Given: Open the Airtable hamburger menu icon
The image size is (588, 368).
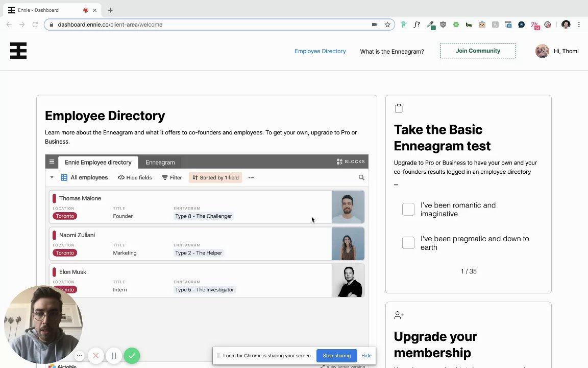Looking at the screenshot, I should pos(52,162).
